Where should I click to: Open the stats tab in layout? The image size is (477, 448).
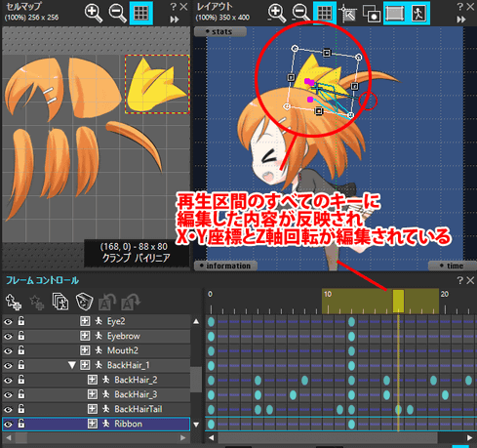point(220,31)
